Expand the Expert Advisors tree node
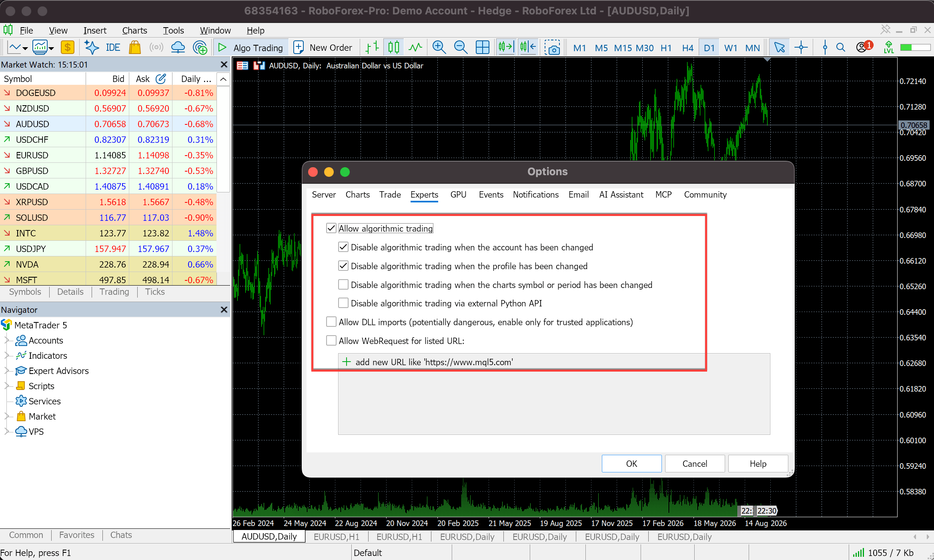This screenshot has width=934, height=560. point(6,371)
